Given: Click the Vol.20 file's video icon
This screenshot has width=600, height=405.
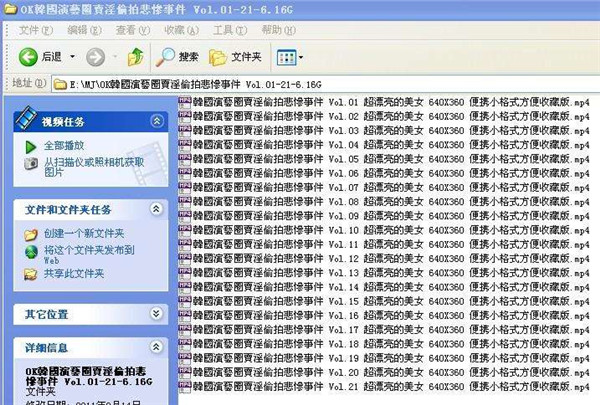Looking at the screenshot, I should [185, 372].
